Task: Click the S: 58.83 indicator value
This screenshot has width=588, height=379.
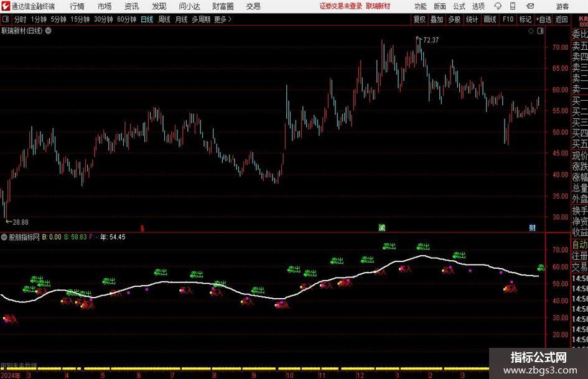Action: coord(75,237)
